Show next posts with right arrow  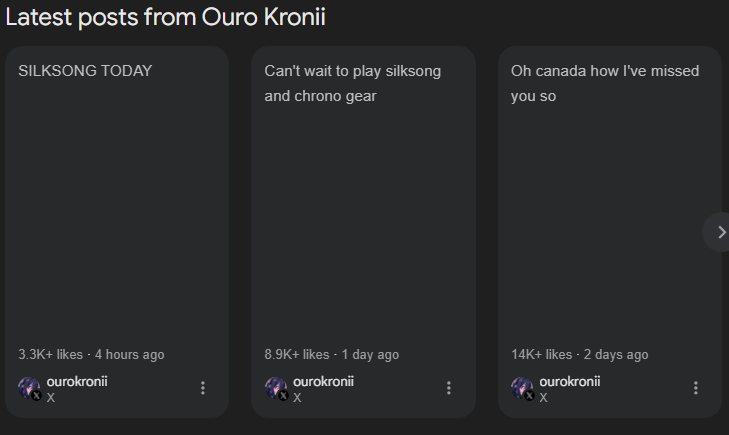coord(719,232)
